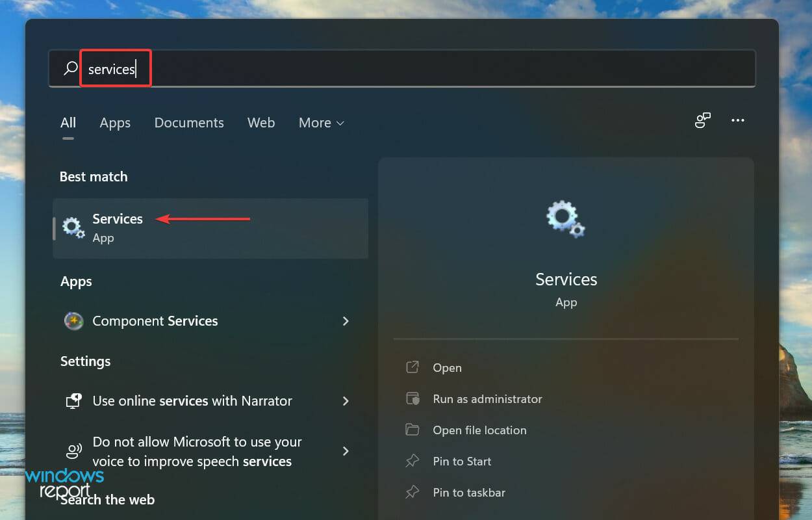
Task: Choose Pin to Start option
Action: (462, 461)
